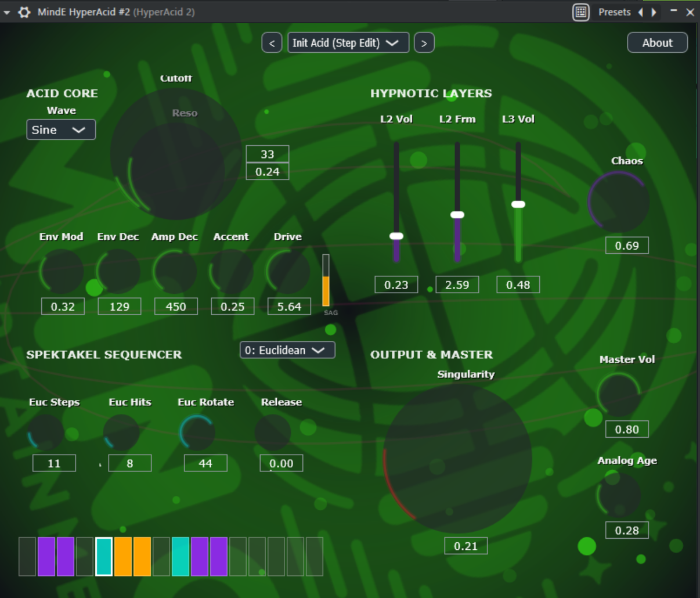The image size is (700, 598).
Task: Click the Master Vol knob
Action: coord(619,395)
